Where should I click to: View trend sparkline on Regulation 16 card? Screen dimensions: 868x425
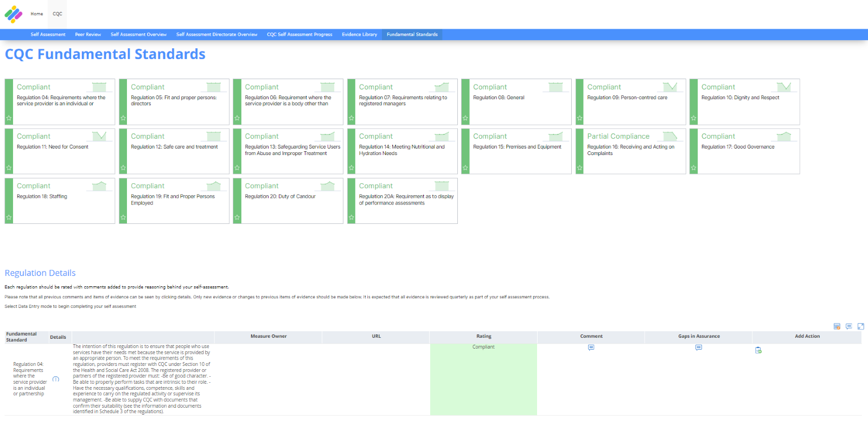click(669, 136)
